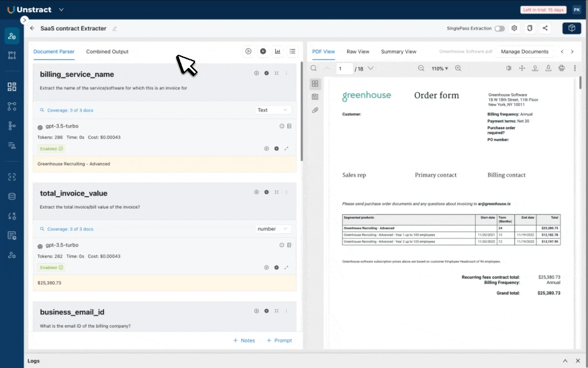
Task: Click the PDF page number input field
Action: click(x=344, y=68)
